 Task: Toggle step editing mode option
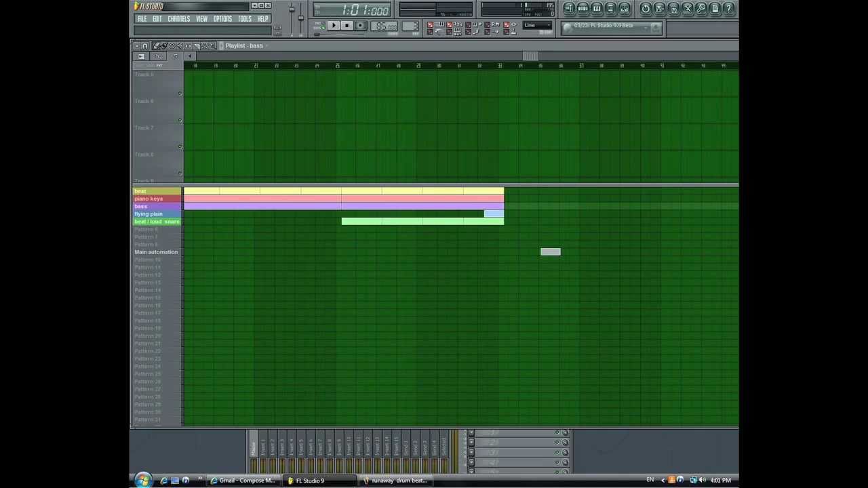(x=472, y=32)
